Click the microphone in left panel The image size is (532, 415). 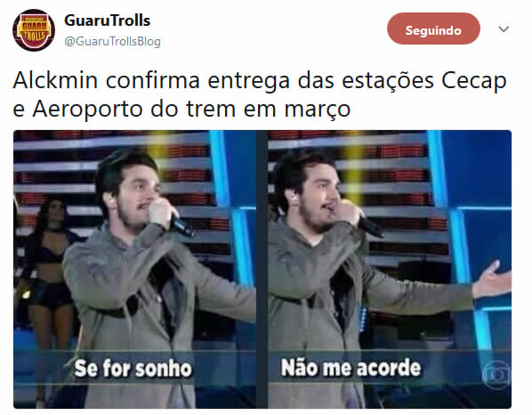click(181, 225)
